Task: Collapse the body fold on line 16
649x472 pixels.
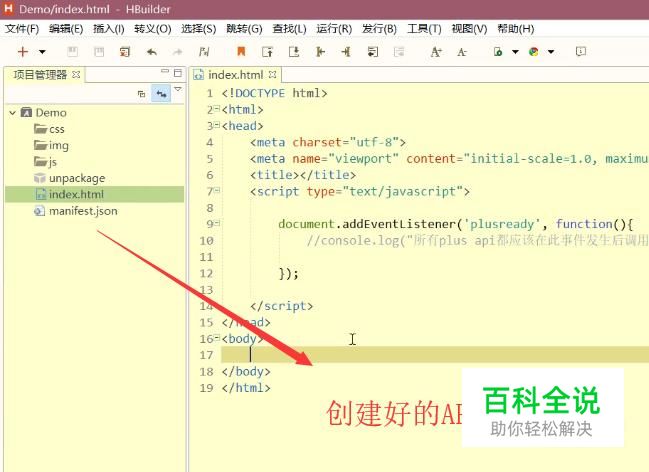Action: click(x=217, y=337)
